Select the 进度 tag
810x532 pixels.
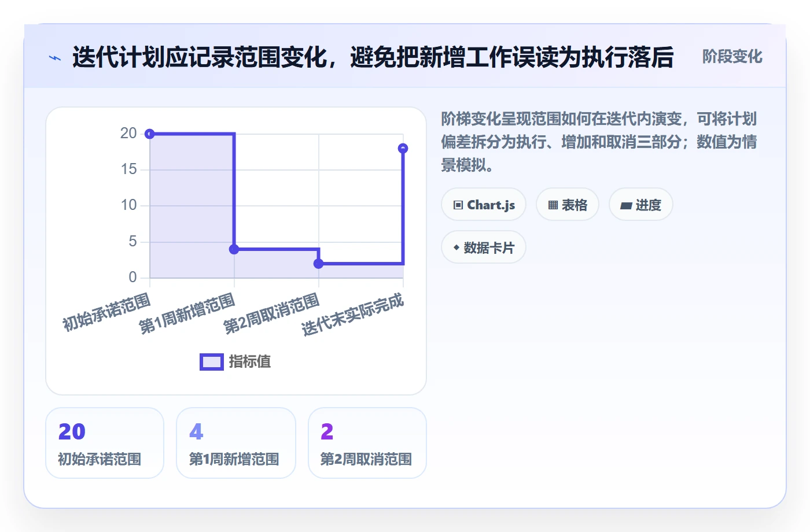641,205
